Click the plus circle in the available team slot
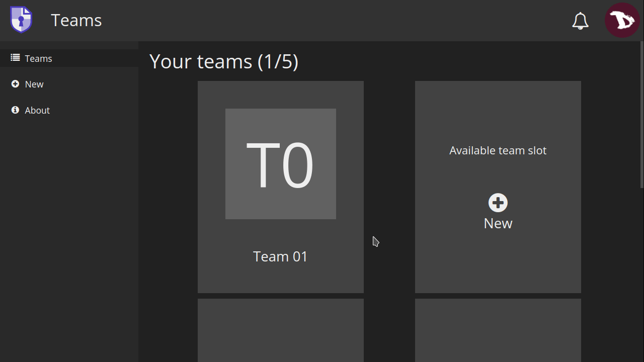The width and height of the screenshot is (644, 362). click(498, 203)
